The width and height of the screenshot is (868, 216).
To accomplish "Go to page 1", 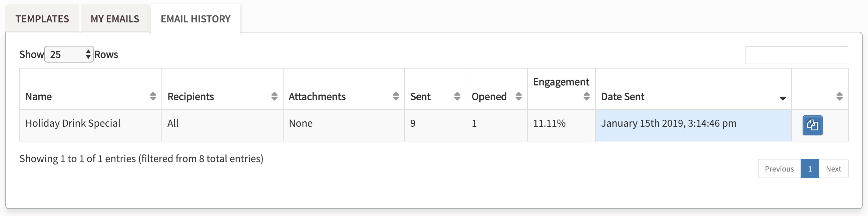I will 809,169.
